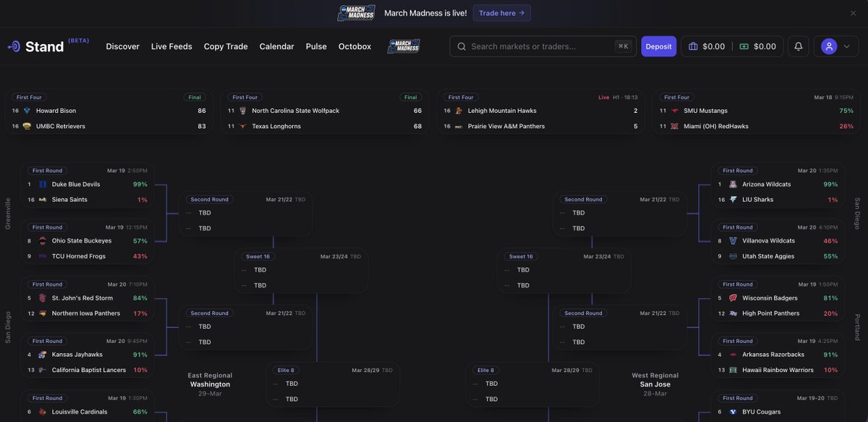Click the Louisville Cardinals team logo
Screen dimensions: 868x422
[42, 412]
